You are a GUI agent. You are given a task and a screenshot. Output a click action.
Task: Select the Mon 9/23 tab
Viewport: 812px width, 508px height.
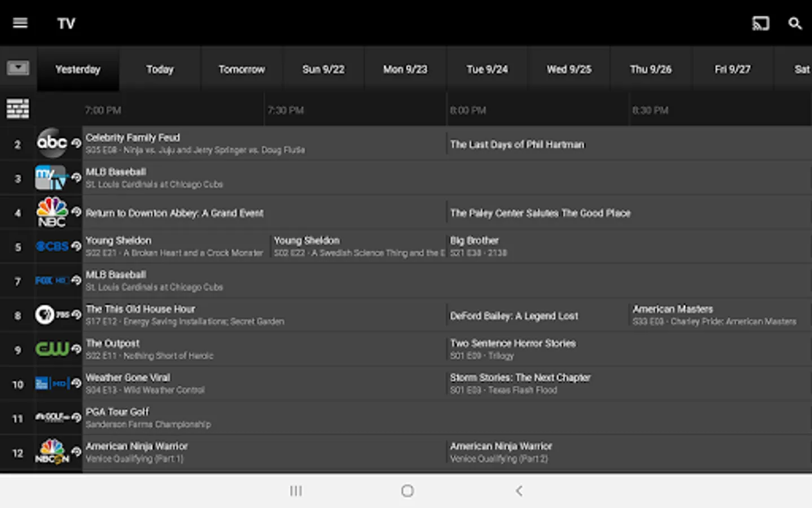click(405, 69)
